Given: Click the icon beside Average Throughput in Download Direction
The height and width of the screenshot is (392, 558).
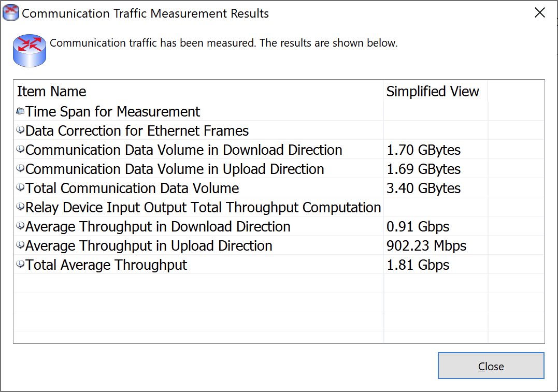Looking at the screenshot, I should point(20,226).
